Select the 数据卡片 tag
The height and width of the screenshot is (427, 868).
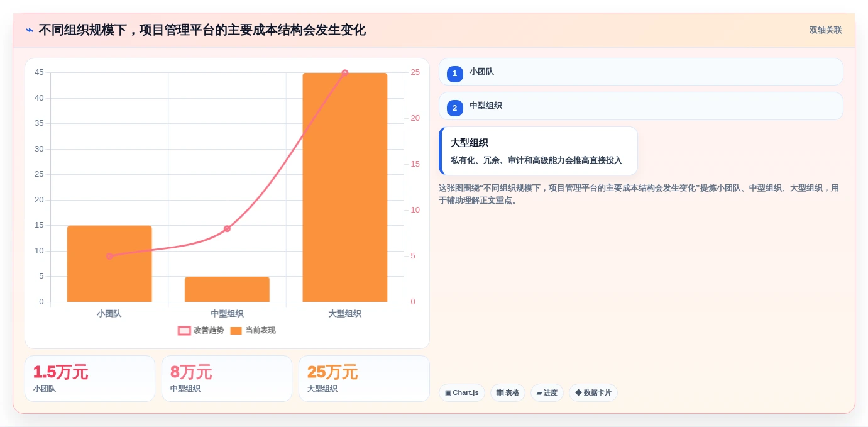pyautogui.click(x=593, y=392)
